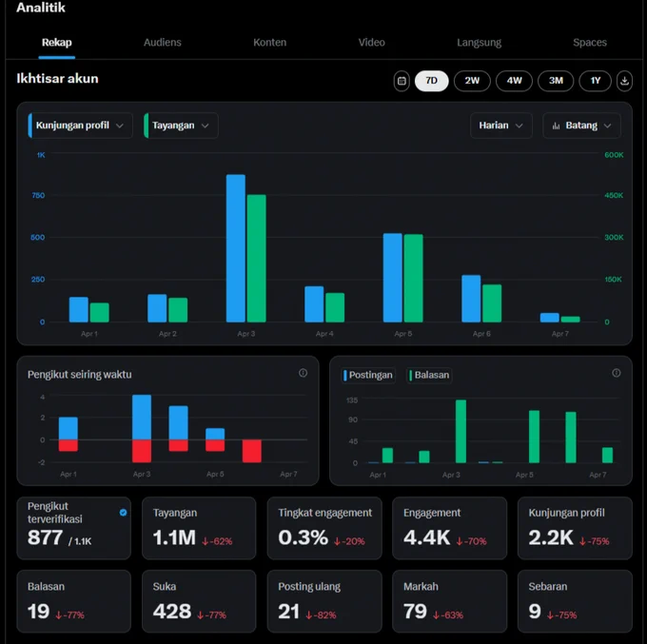This screenshot has height=644, width=647.
Task: Select the 1Y time range
Action: click(x=595, y=81)
